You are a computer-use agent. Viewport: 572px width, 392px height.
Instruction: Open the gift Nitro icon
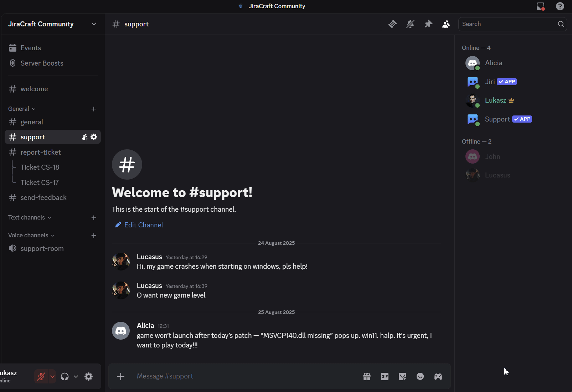click(367, 376)
